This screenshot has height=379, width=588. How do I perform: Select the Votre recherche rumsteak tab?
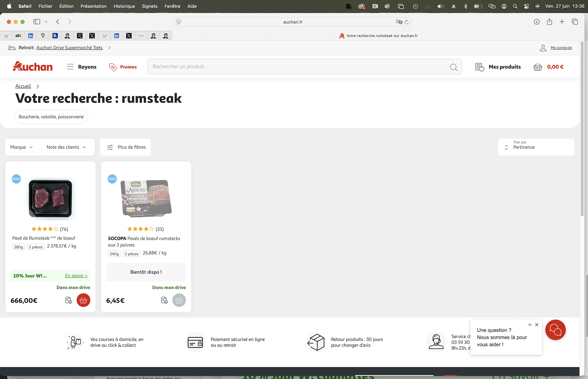pos(378,36)
